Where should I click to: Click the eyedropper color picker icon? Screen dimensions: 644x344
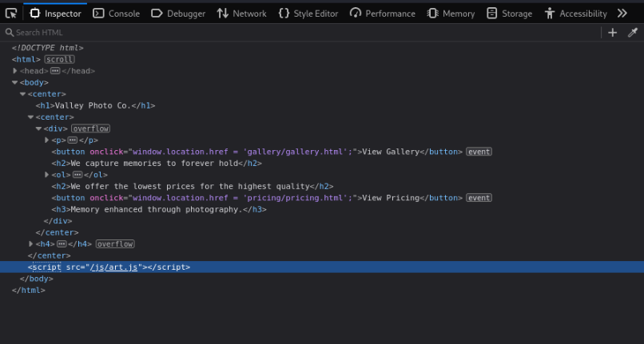tap(633, 33)
